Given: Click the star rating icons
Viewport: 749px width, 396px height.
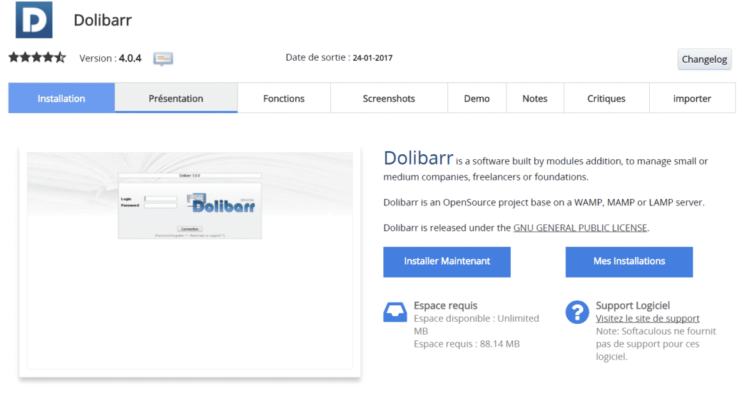Looking at the screenshot, I should [37, 58].
